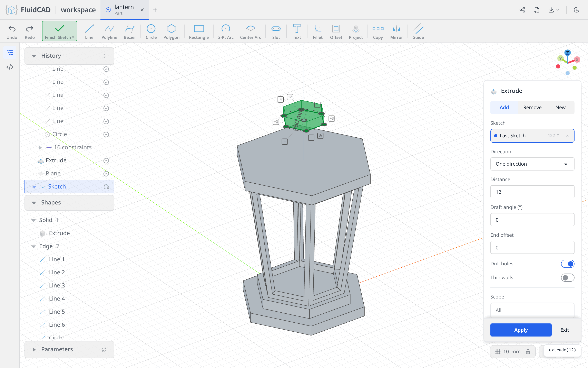Select the Polyline tool

pyautogui.click(x=109, y=32)
